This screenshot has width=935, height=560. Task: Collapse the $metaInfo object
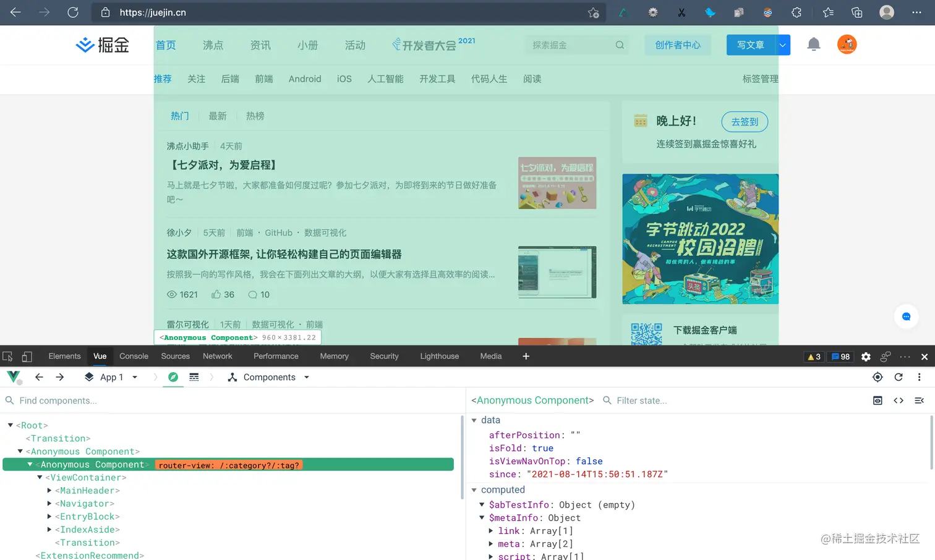[482, 517]
